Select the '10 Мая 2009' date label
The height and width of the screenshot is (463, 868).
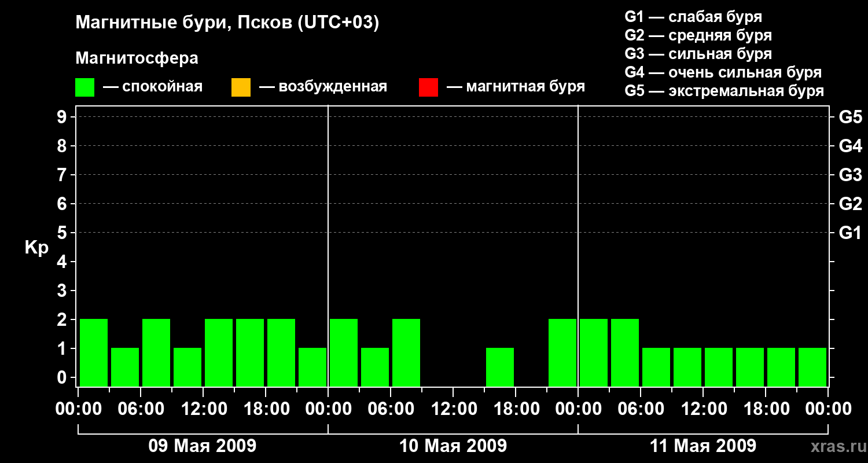tap(453, 446)
